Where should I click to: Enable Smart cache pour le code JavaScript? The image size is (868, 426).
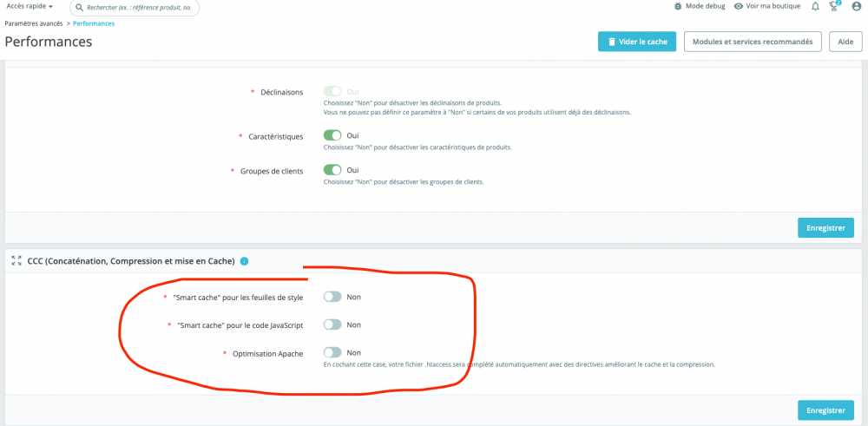click(332, 324)
